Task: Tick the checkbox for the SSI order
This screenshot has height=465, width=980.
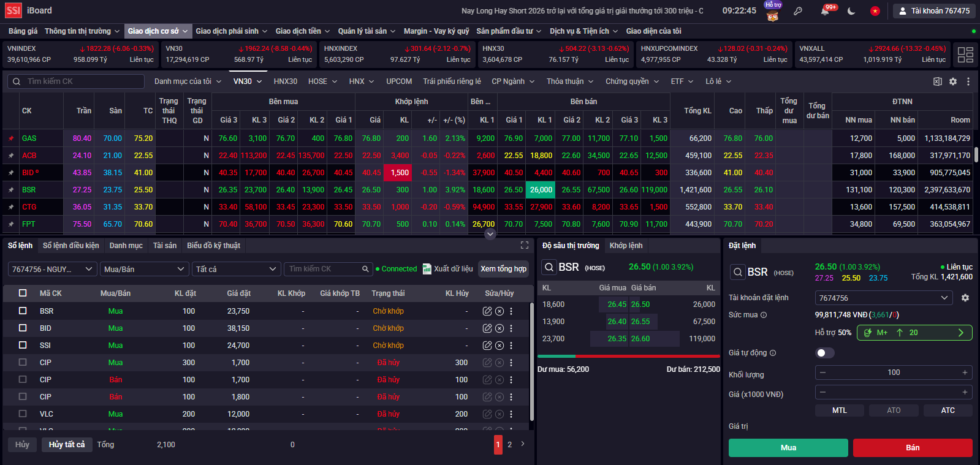Action: click(x=23, y=346)
